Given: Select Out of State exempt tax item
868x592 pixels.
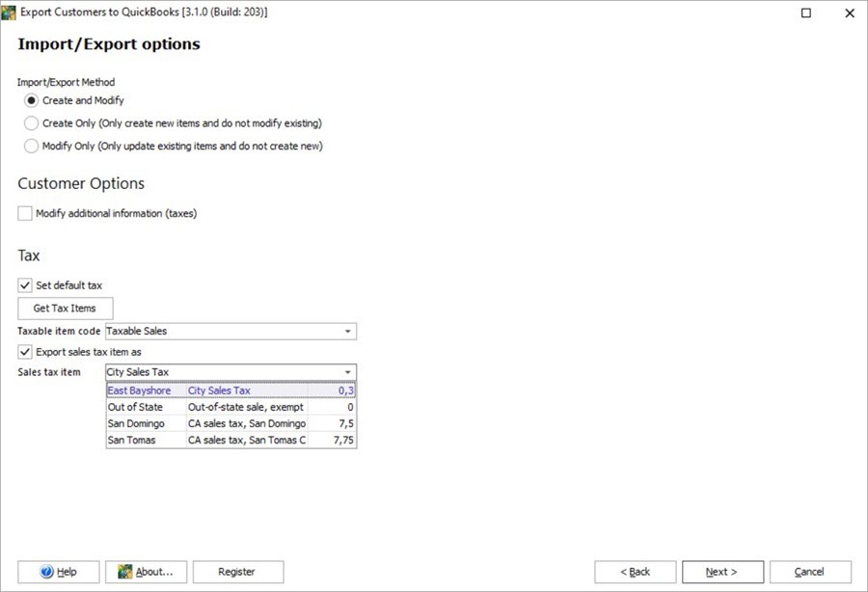Looking at the screenshot, I should [x=231, y=407].
